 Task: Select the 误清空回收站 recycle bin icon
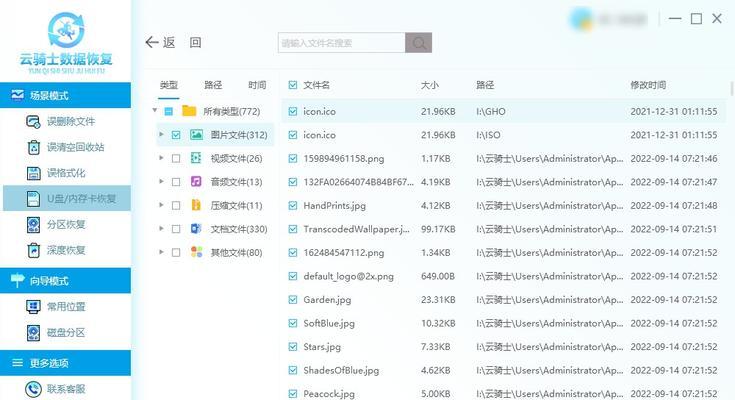point(34,147)
